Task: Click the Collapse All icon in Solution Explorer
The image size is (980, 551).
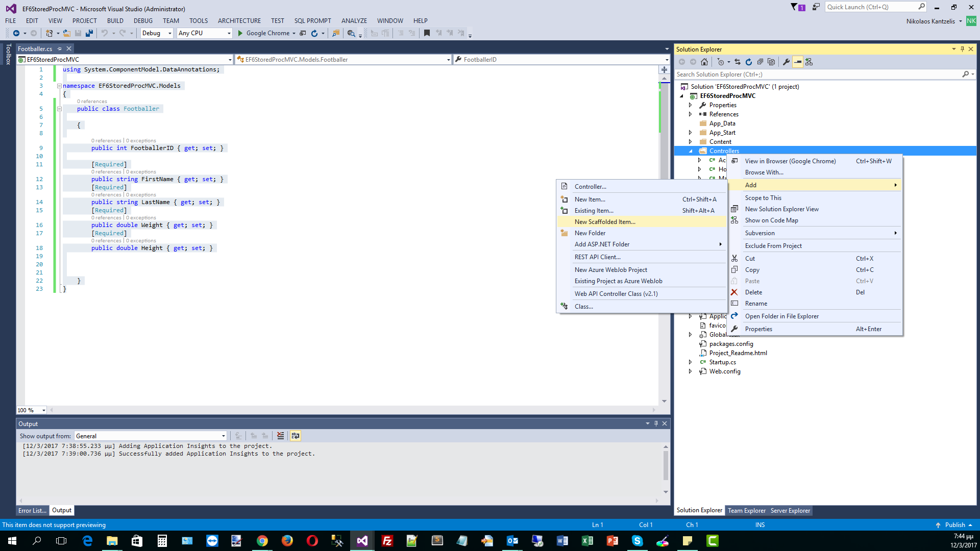Action: pos(760,62)
